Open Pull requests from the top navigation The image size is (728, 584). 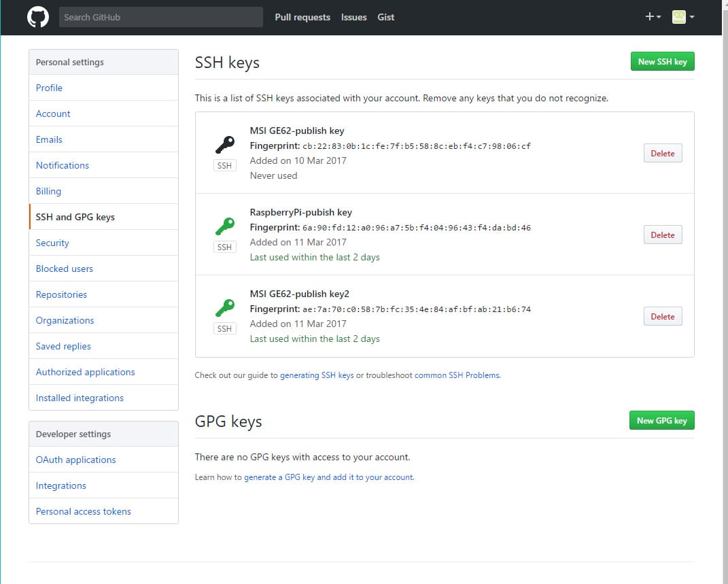(x=302, y=17)
